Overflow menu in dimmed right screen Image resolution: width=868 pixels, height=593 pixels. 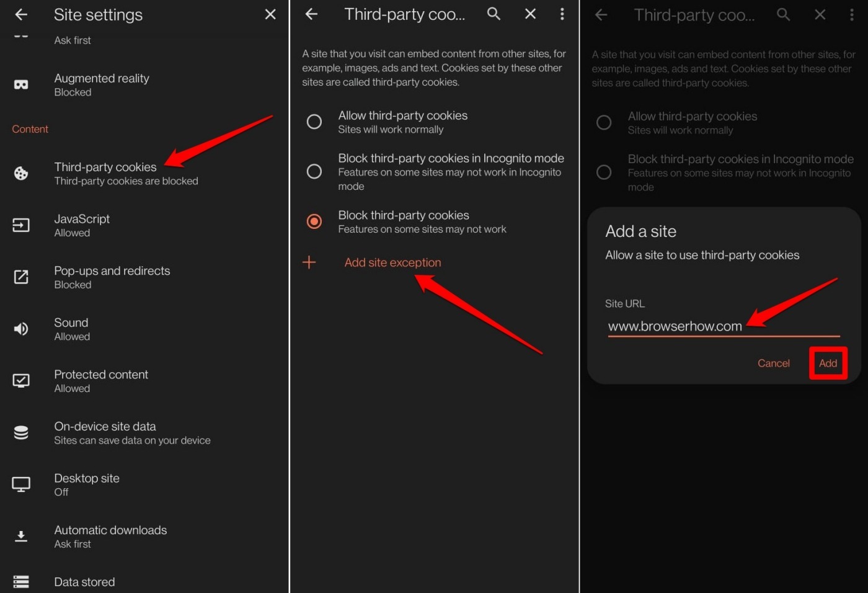pos(852,14)
